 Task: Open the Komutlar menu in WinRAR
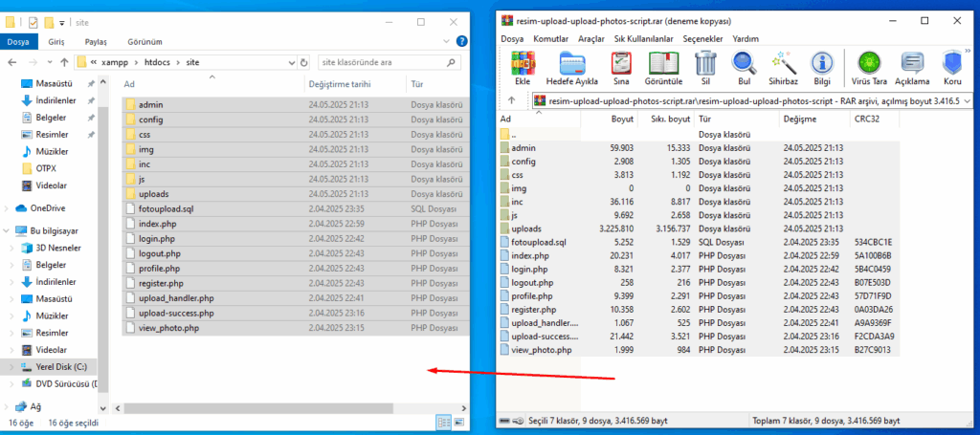point(550,38)
